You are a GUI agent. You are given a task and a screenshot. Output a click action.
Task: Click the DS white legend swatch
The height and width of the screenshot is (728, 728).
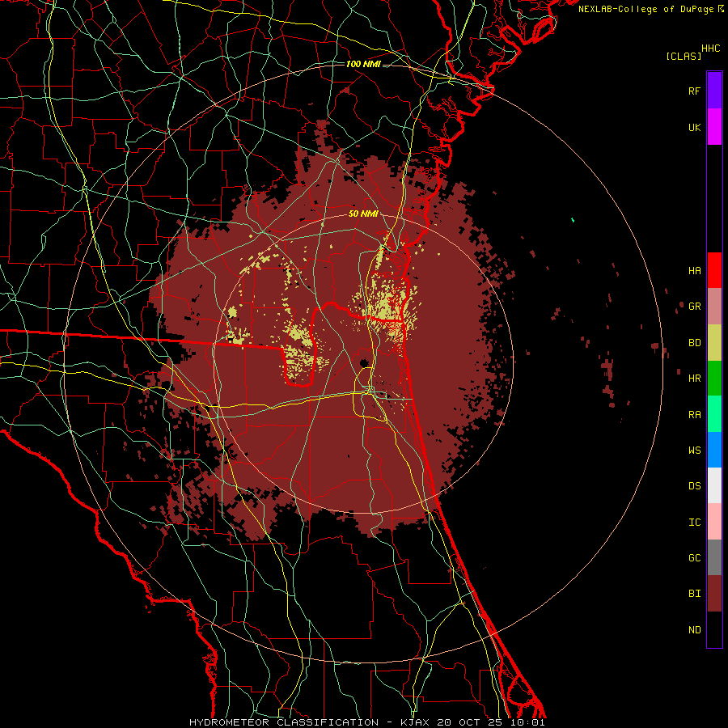point(714,485)
